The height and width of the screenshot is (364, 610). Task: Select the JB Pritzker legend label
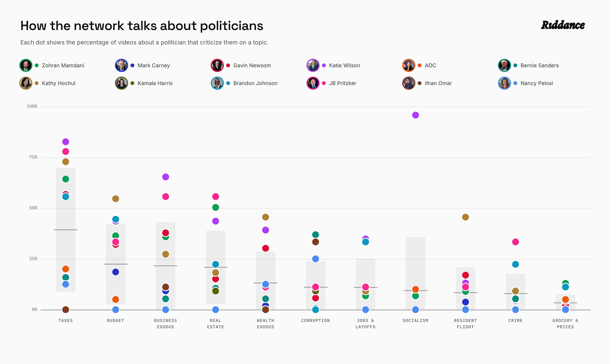343,83
